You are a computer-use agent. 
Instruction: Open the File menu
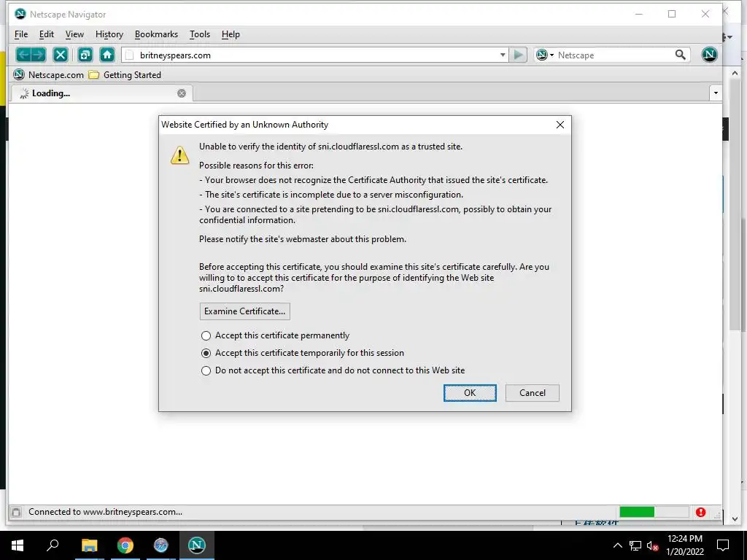(21, 34)
